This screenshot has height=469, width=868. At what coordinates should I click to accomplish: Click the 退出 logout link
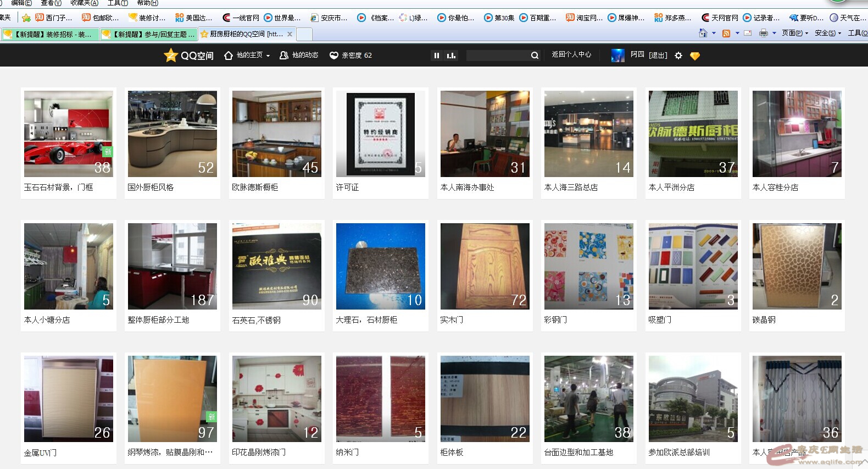[658, 56]
